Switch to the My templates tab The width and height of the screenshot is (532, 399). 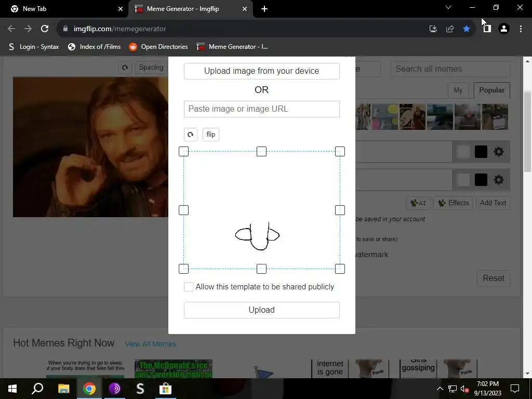pos(458,90)
